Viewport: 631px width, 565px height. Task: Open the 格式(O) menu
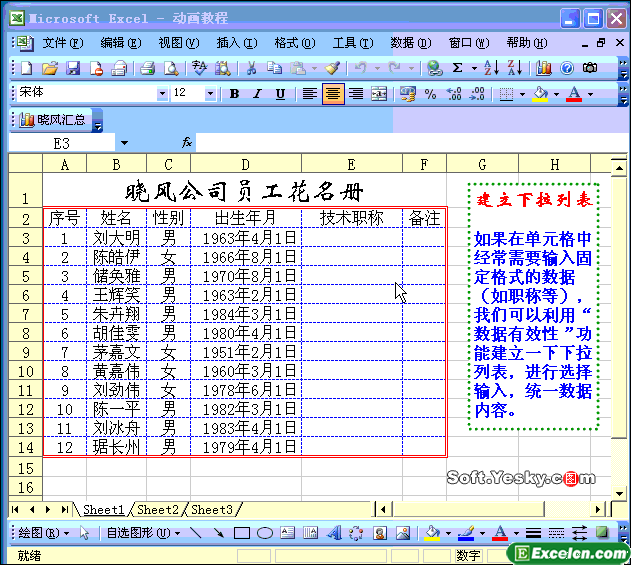[x=295, y=43]
